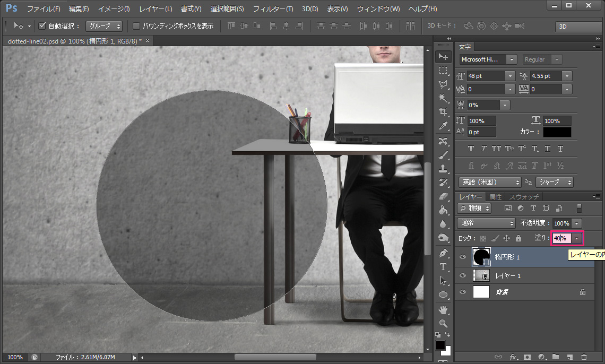The width and height of the screenshot is (605, 364).
Task: Select the Magic Wand tool
Action: pos(443,98)
